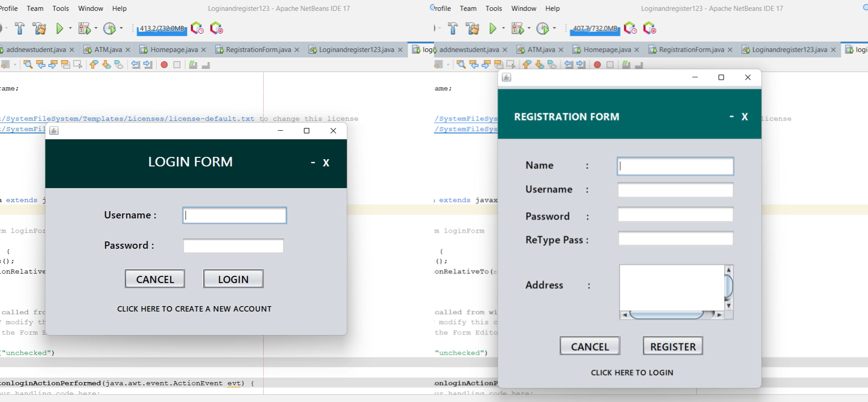Viewport: 868px width, 402px height.
Task: Click 'CLICK HERE TO LOGIN' link
Action: point(632,373)
